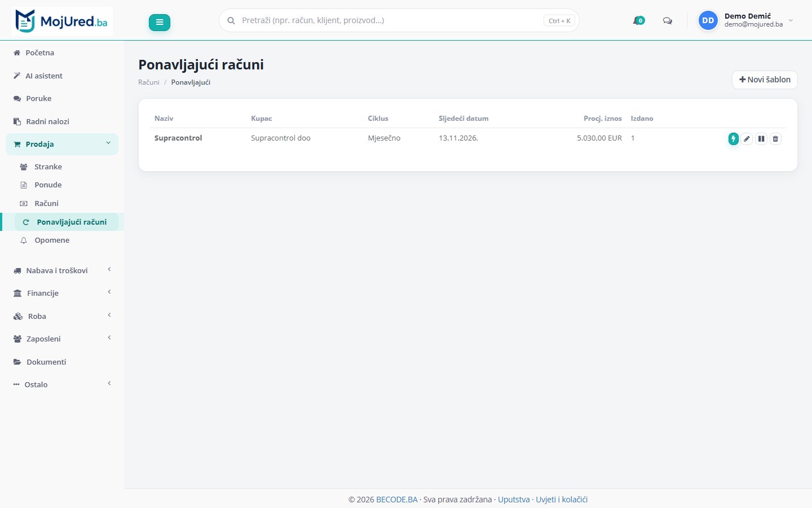Open notifications bell icon

638,20
